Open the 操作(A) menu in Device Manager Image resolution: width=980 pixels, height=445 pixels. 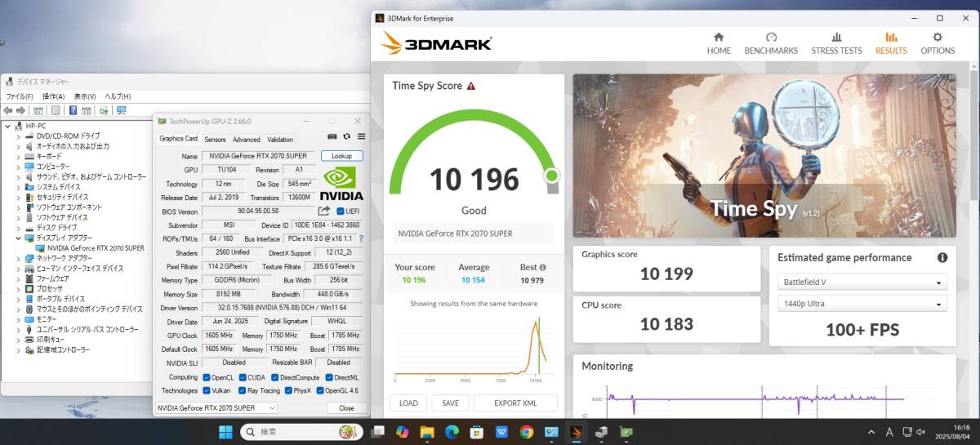54,96
